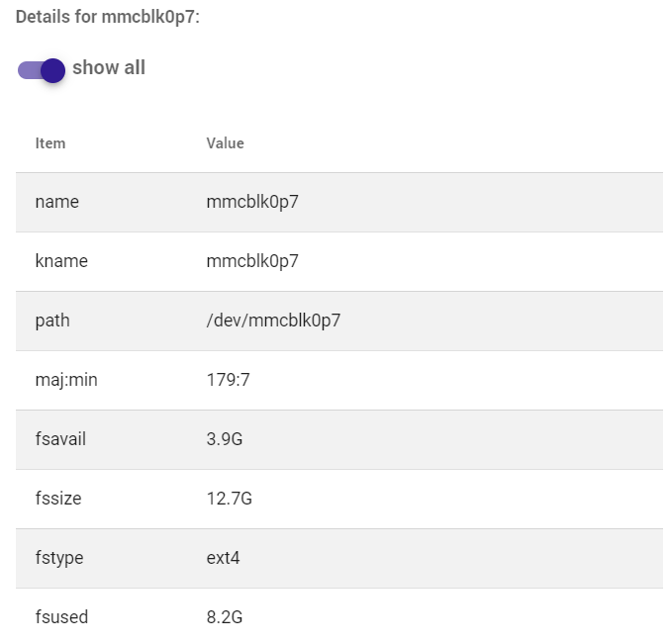
Task: Select the name value mmcblk0p7
Action: point(252,203)
